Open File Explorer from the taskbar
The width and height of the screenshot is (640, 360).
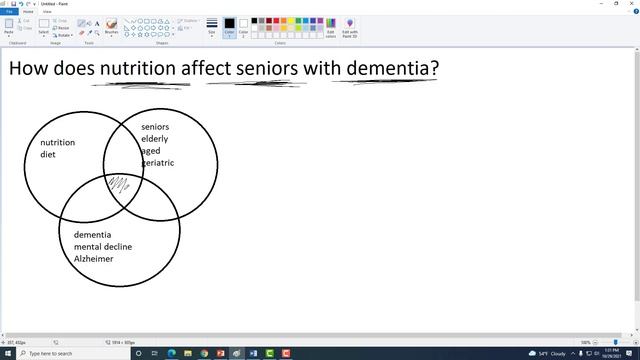tap(188, 353)
